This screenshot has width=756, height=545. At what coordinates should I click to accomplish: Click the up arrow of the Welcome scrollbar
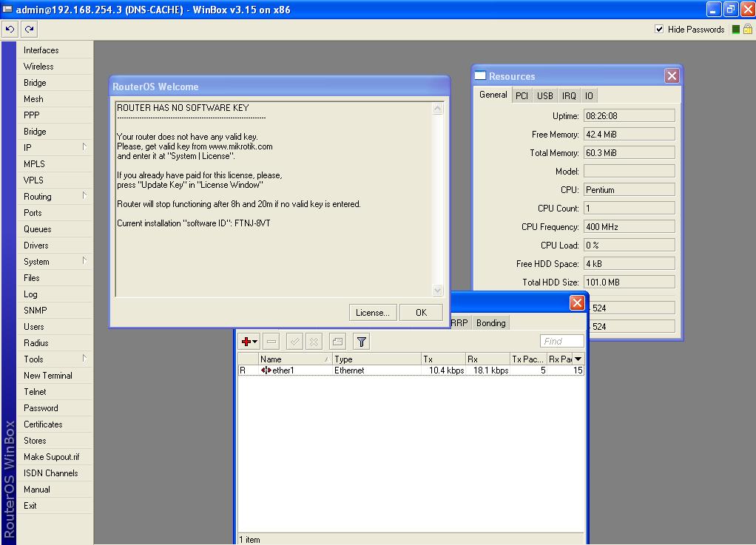tap(437, 109)
